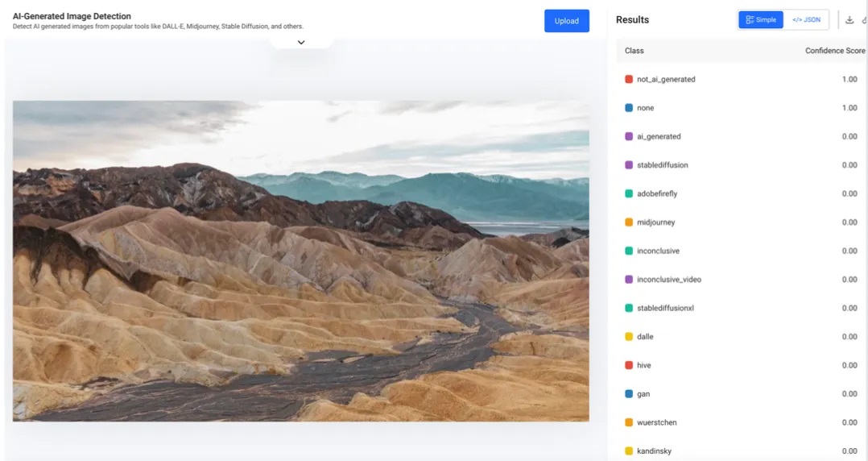Click the uploaded desert landscape image
The width and height of the screenshot is (868, 461).
[300, 260]
